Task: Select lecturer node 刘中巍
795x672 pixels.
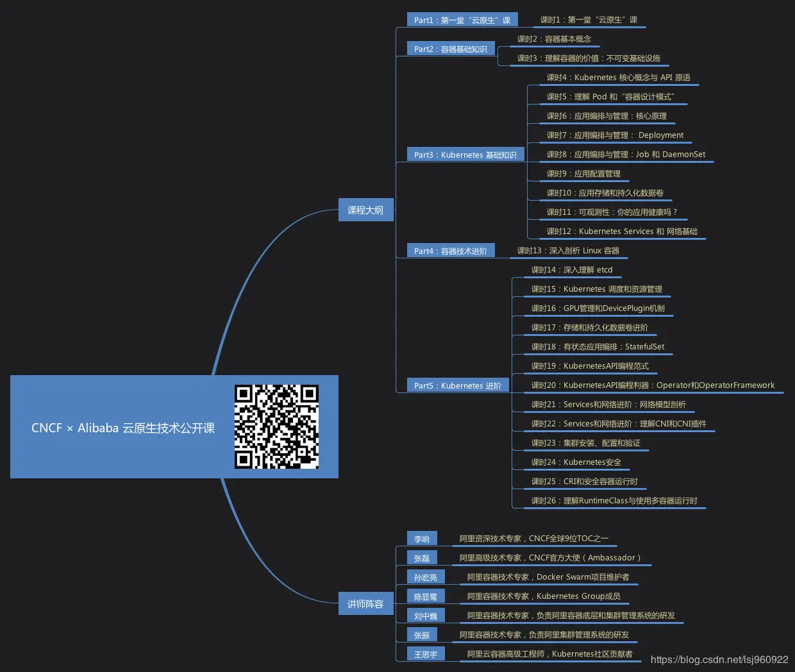Action: tap(426, 616)
